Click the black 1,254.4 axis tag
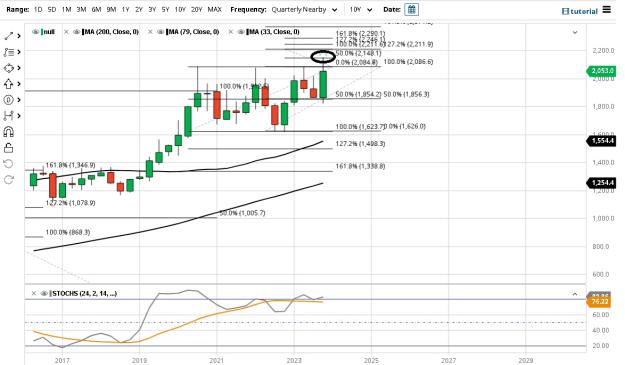 [601, 182]
